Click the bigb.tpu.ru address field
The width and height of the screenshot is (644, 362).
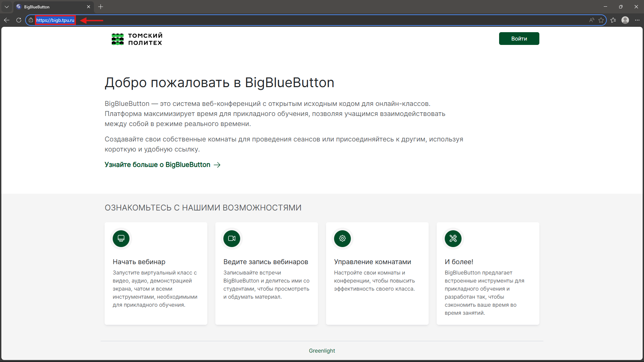click(x=55, y=20)
